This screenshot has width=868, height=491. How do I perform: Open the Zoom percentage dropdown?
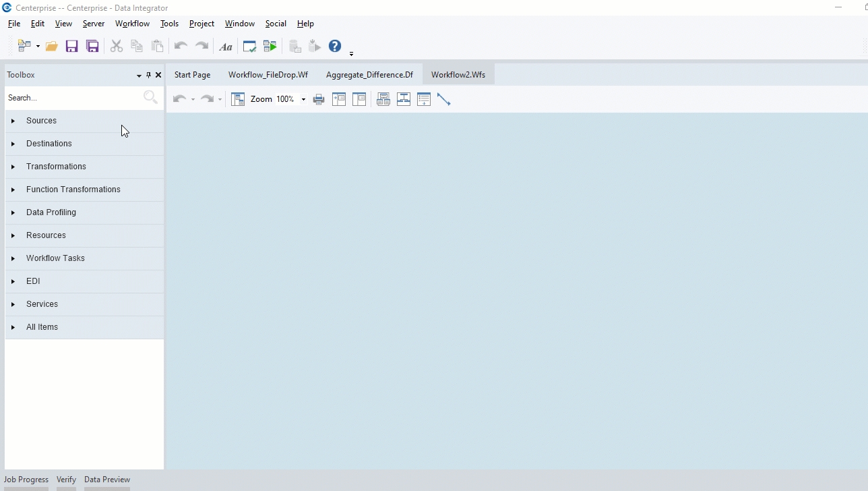[303, 99]
